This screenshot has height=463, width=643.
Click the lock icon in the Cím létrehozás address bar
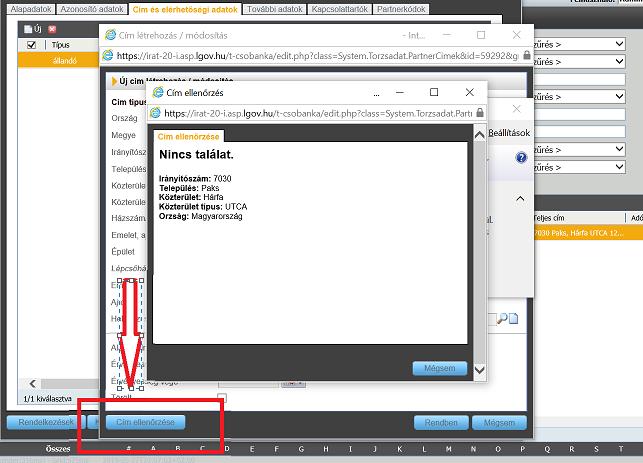tap(527, 55)
